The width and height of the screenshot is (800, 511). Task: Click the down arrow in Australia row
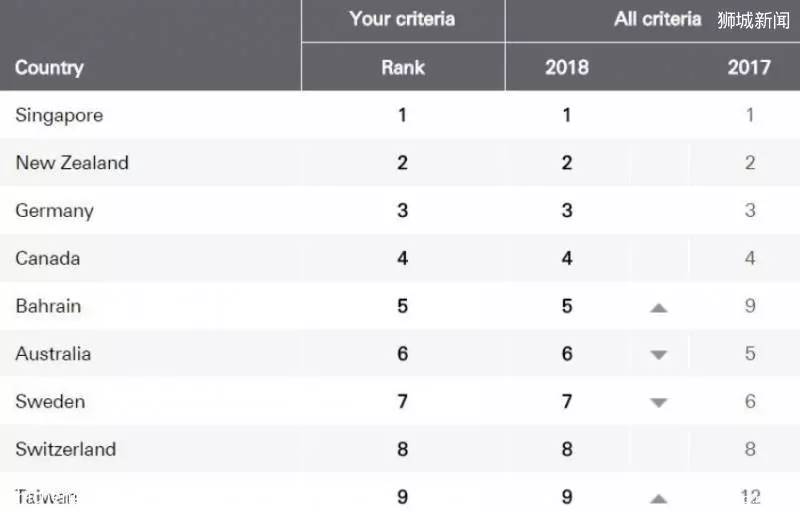pos(659,355)
